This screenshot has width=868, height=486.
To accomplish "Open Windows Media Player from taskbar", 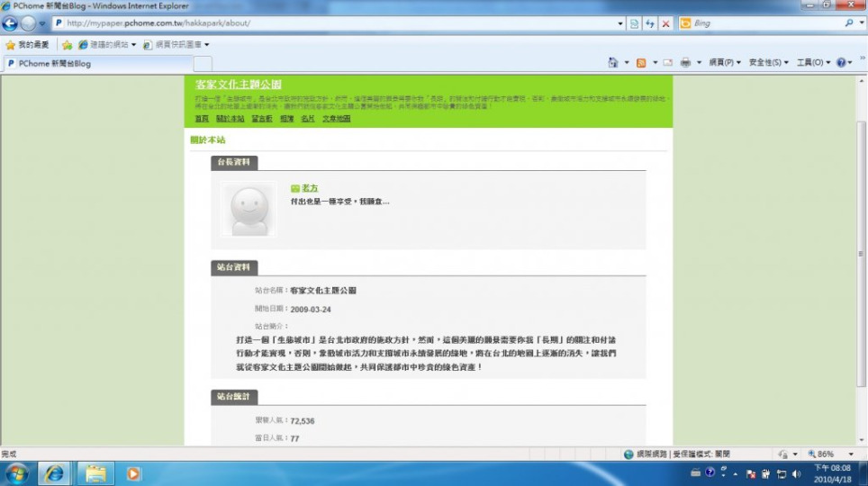I will click(x=134, y=473).
